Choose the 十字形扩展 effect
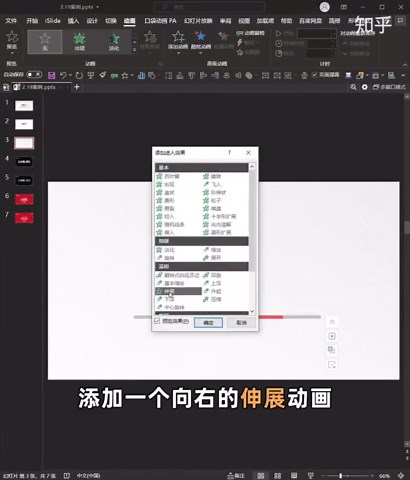 pos(220,216)
